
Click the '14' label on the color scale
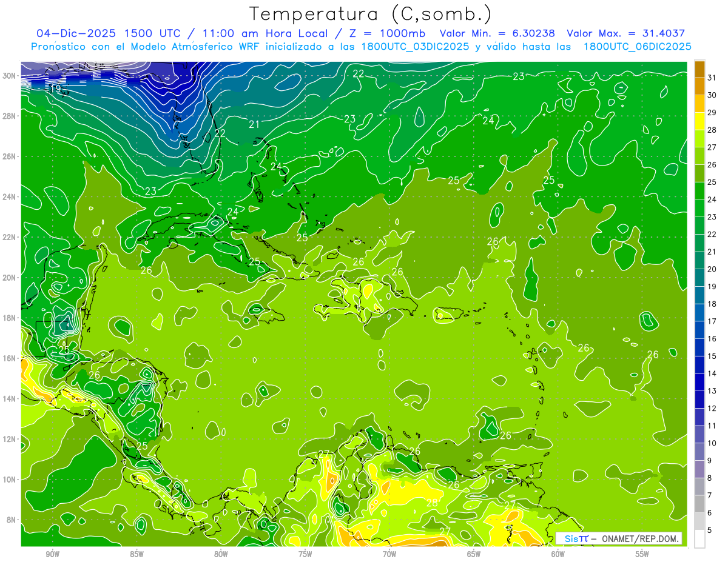click(712, 373)
